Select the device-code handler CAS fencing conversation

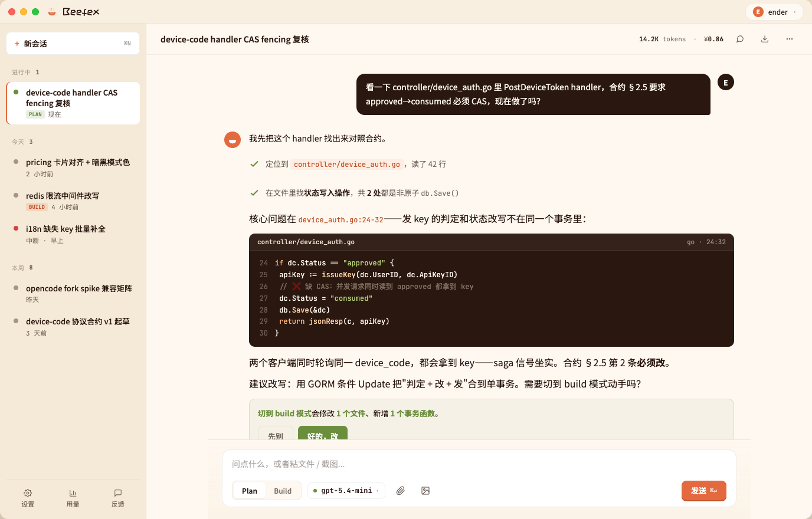[73, 103]
